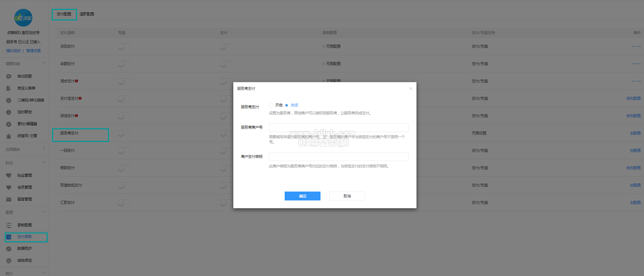Open the 模拟测试 link

click(x=13, y=51)
